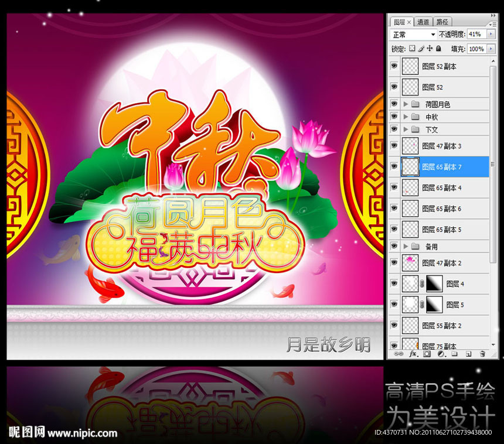Hide selected layer 图层 65 副本 7

point(394,166)
